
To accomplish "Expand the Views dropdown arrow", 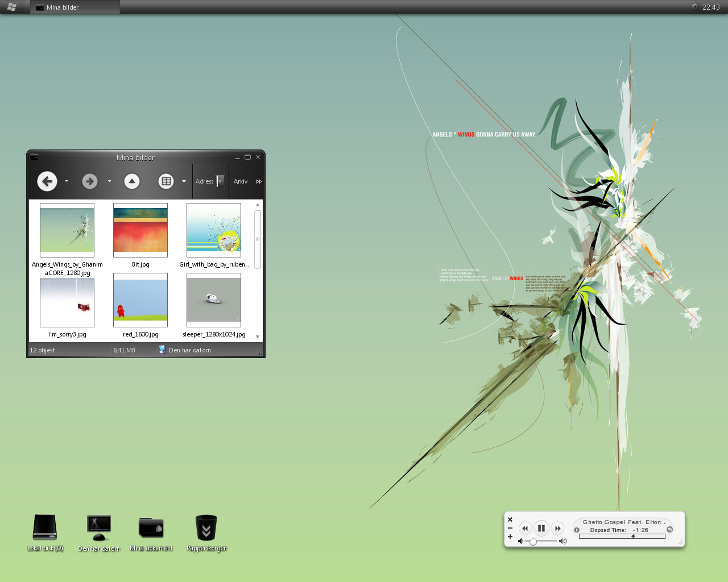I will (184, 181).
